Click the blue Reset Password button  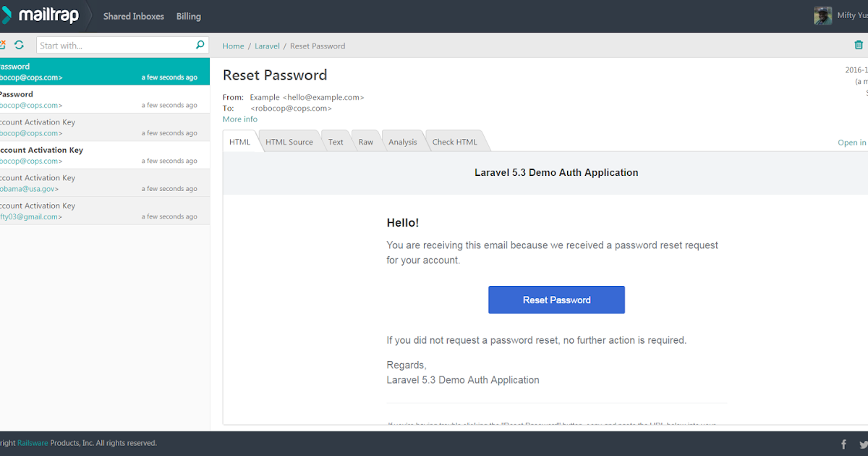[x=556, y=300]
